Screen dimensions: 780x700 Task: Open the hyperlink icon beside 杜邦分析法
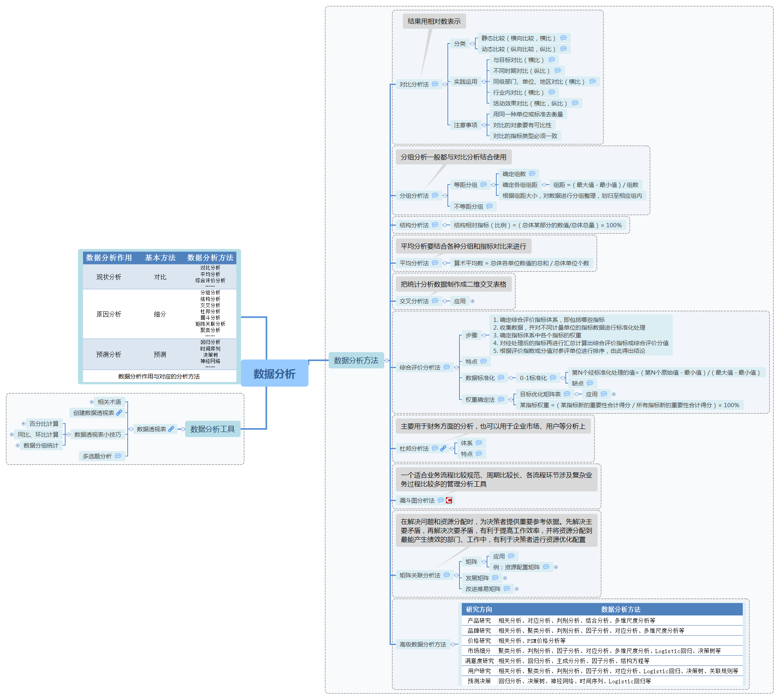pos(443,448)
